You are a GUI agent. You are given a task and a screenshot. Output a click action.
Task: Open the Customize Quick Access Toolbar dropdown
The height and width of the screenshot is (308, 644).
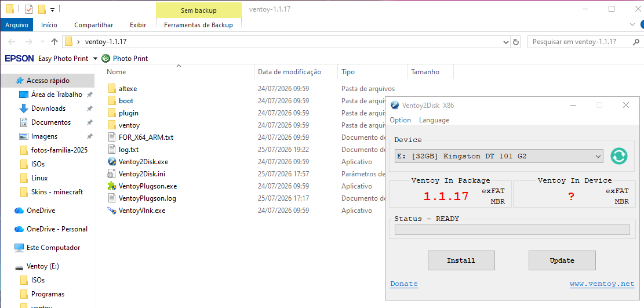[x=53, y=9]
